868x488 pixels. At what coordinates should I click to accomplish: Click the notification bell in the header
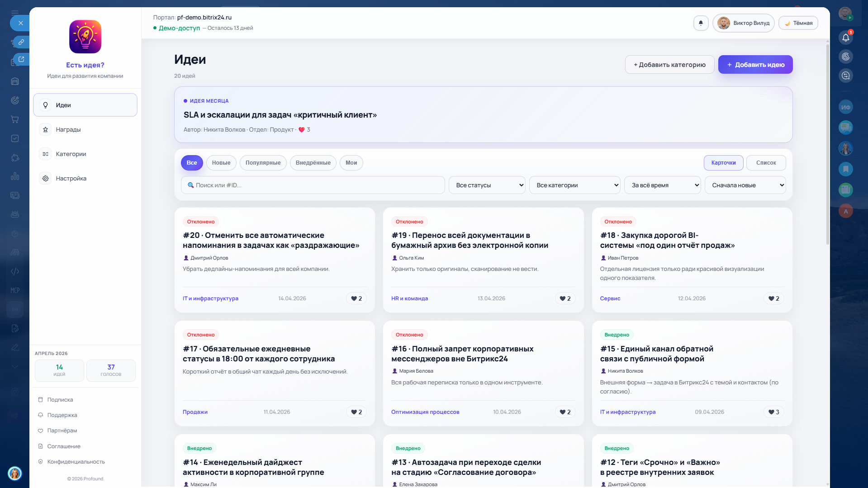pyautogui.click(x=701, y=23)
